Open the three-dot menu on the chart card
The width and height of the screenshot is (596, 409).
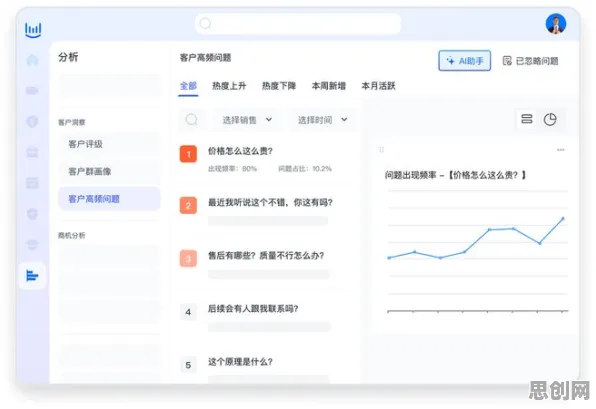[x=561, y=150]
